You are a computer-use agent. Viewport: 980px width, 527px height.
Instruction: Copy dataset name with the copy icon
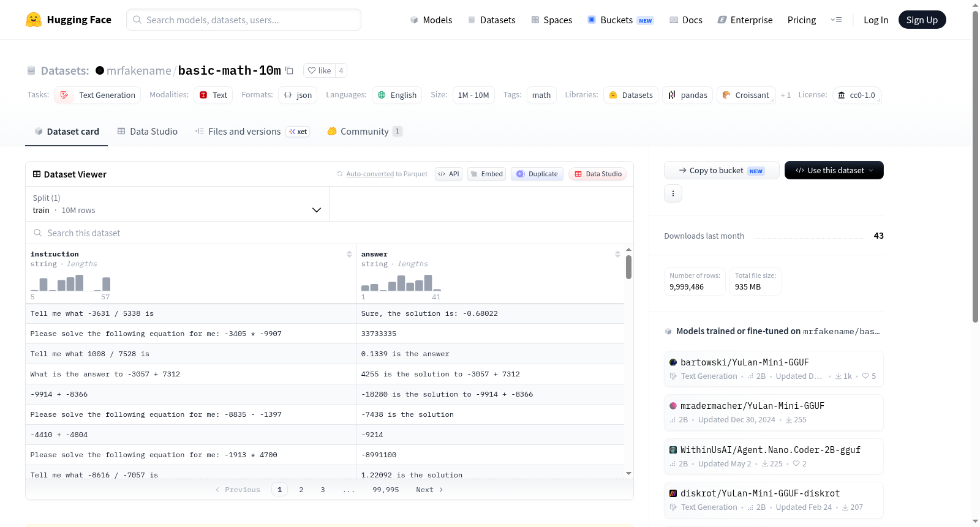[289, 71]
